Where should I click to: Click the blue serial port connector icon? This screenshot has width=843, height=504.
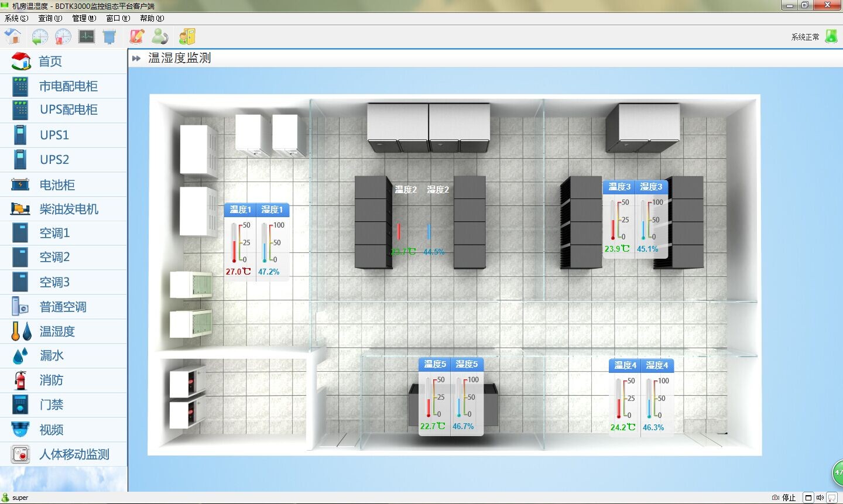109,37
